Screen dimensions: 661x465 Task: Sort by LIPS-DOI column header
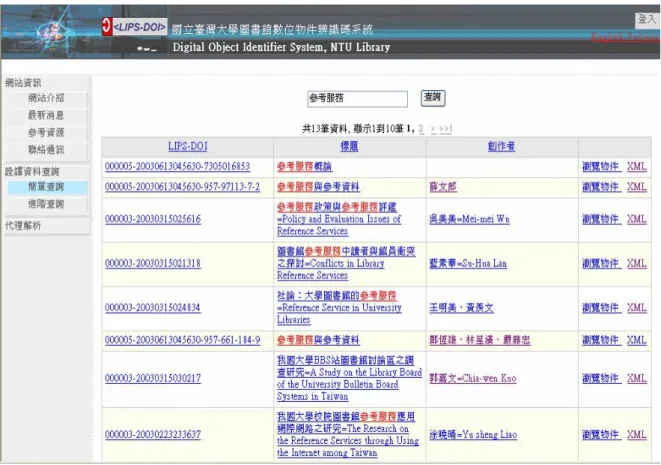188,146
